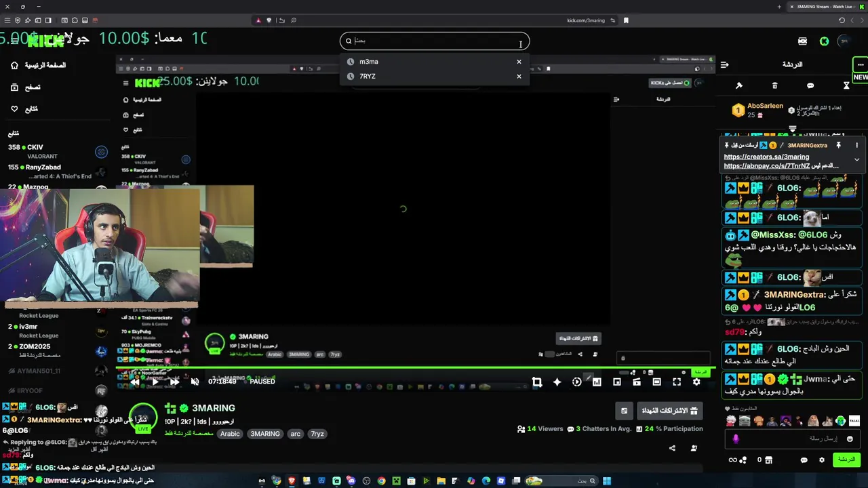
Task: Open pinned message options menu
Action: (x=856, y=145)
